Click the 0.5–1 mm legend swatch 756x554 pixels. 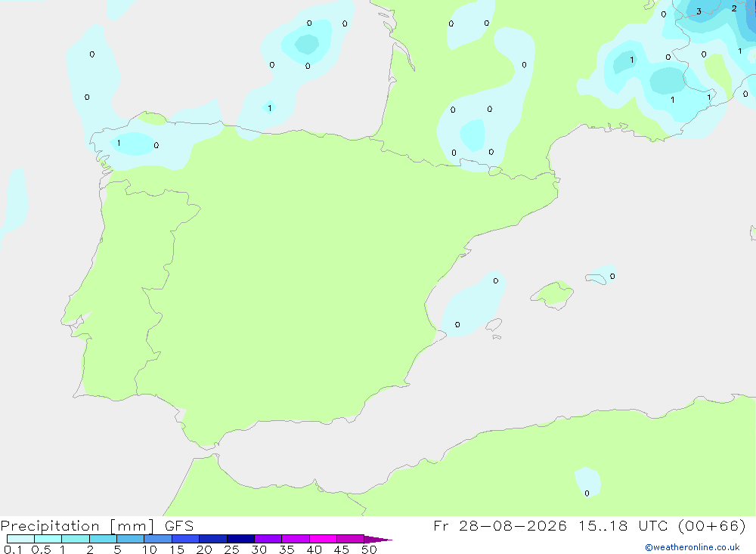(x=48, y=539)
